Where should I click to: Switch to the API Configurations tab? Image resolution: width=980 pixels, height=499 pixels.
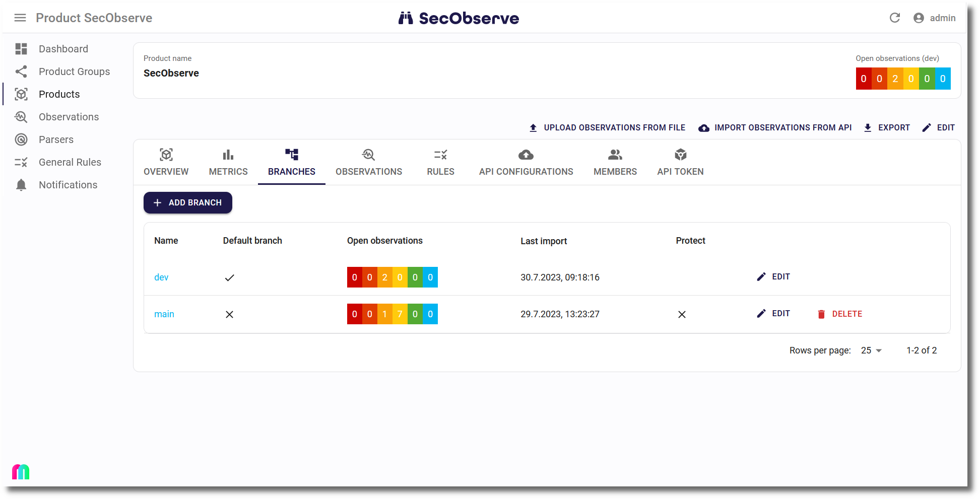pyautogui.click(x=526, y=162)
